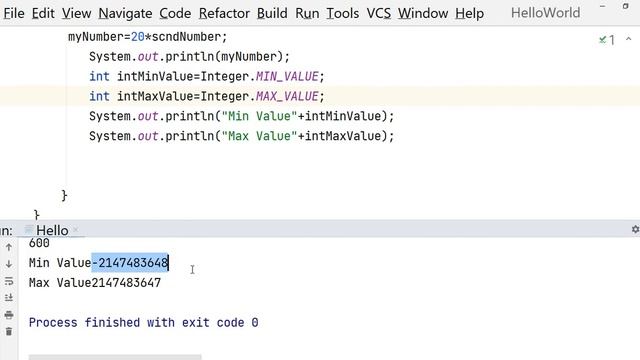Open the Build menu

click(x=272, y=13)
